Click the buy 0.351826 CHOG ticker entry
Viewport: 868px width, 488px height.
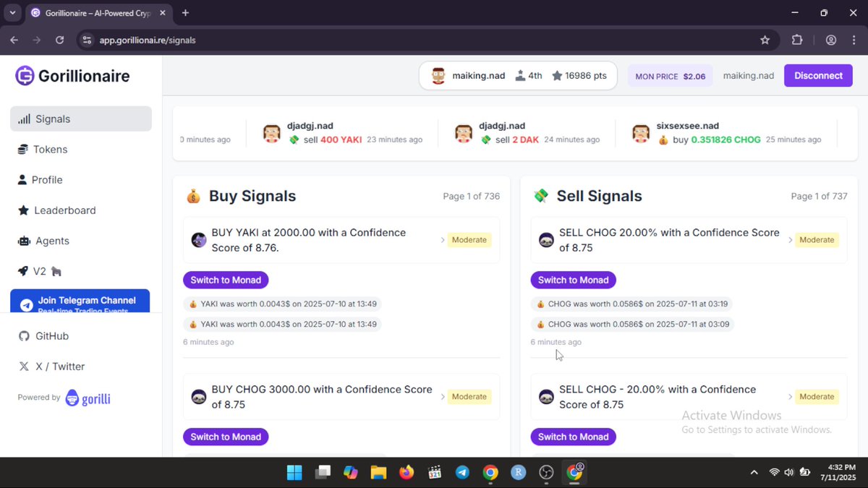[726, 133]
